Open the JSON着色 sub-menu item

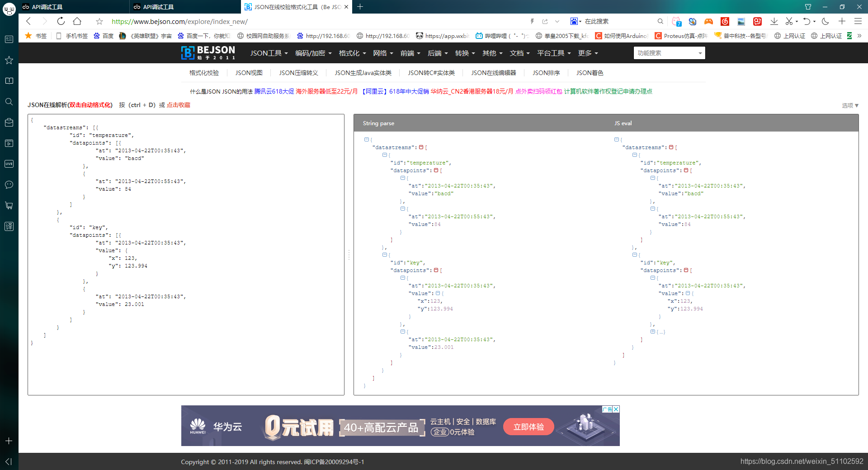[590, 73]
